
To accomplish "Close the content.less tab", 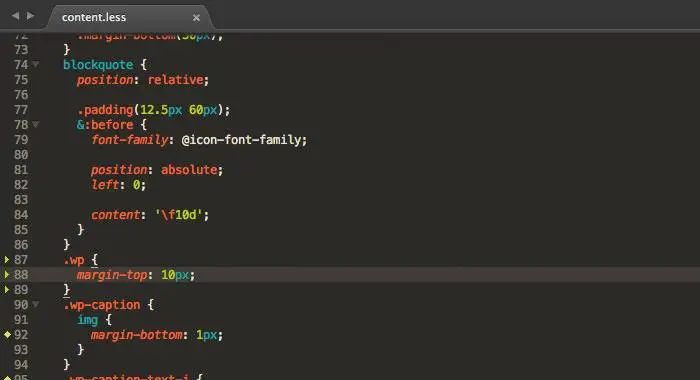I will coord(196,18).
